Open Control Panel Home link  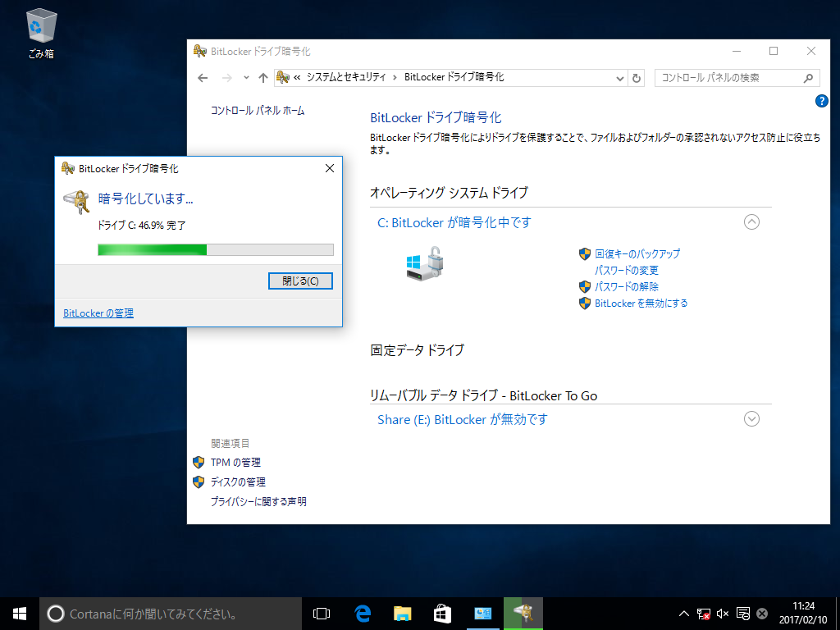(x=257, y=111)
